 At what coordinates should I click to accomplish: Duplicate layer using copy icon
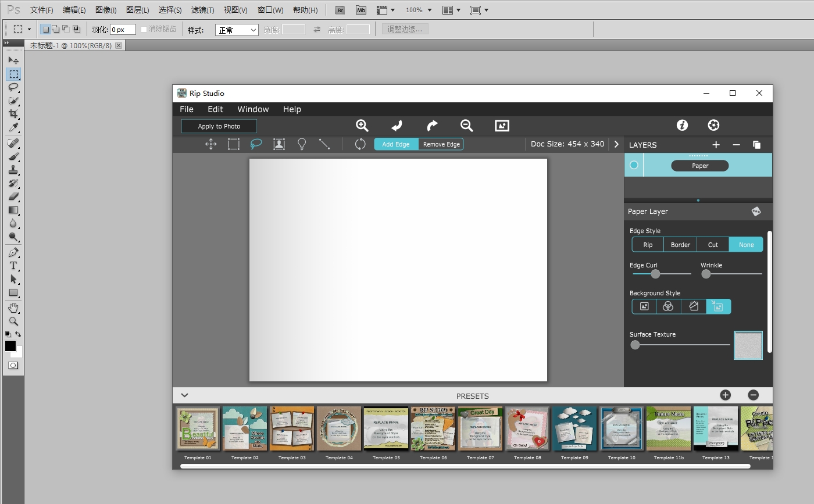(756, 145)
